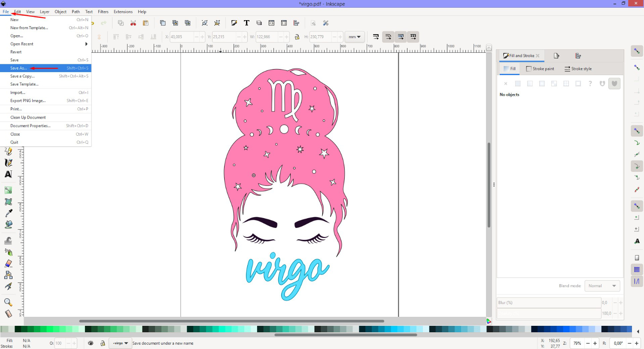644x349 pixels.
Task: Toggle scale rounded corners with rectangles
Action: tap(388, 37)
